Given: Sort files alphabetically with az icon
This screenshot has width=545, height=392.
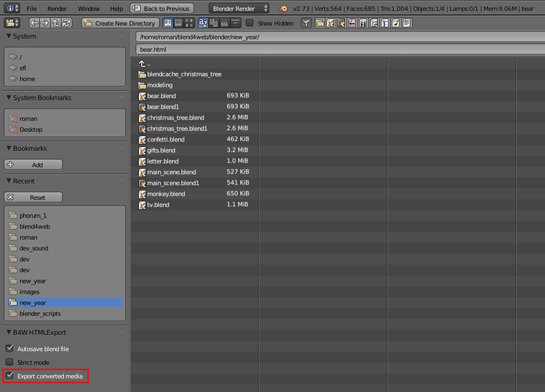Looking at the screenshot, I should [203, 23].
